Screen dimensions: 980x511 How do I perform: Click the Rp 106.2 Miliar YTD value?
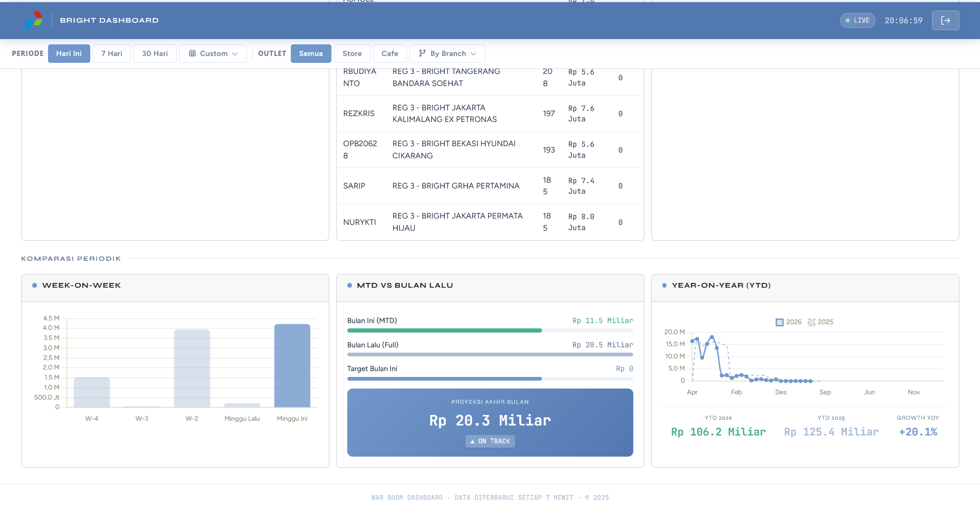point(718,432)
